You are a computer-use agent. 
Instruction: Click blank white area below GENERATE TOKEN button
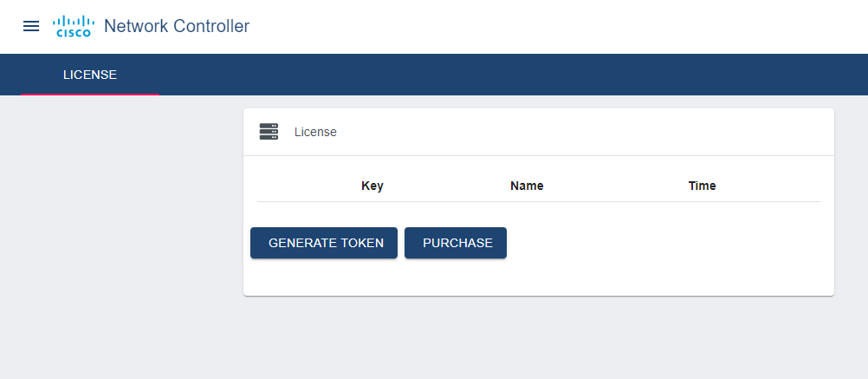pos(324,278)
